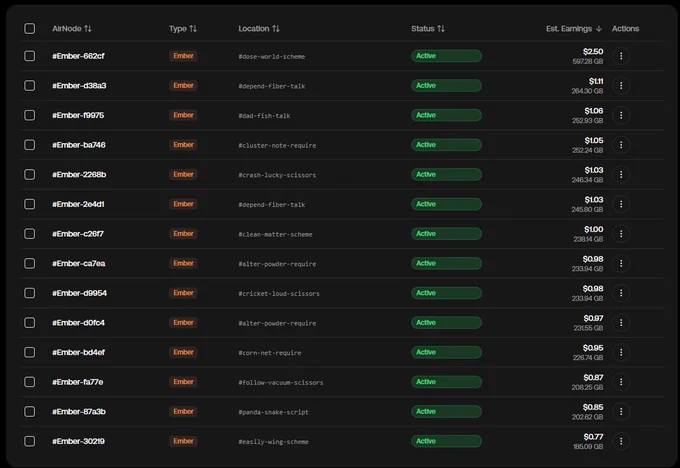Open actions menu for #Ember-bd4ef
This screenshot has height=468, width=680.
click(x=621, y=352)
